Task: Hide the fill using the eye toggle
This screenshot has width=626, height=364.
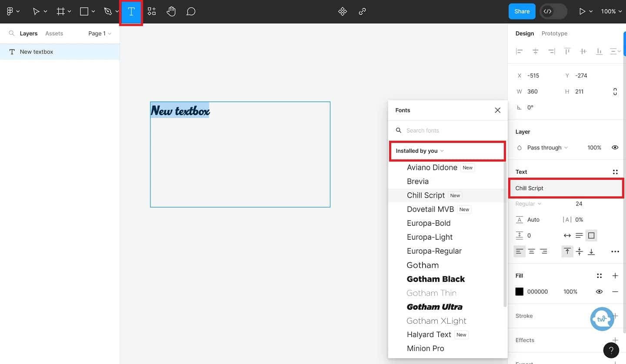Action: (x=599, y=291)
